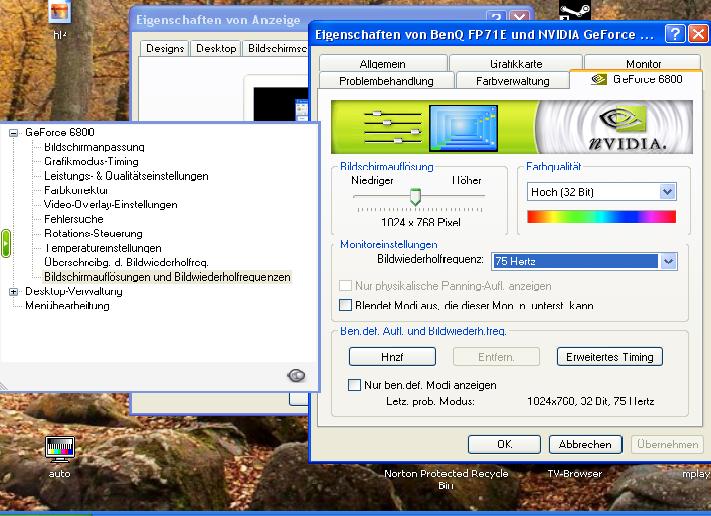The height and width of the screenshot is (516, 711).
Task: Open the 'auto' TV test pattern desktop icon
Action: pos(60,449)
